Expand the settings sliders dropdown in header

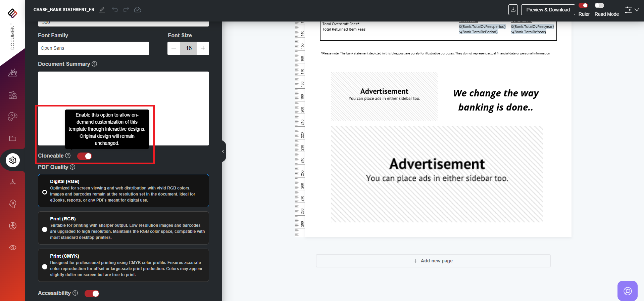[x=632, y=10]
